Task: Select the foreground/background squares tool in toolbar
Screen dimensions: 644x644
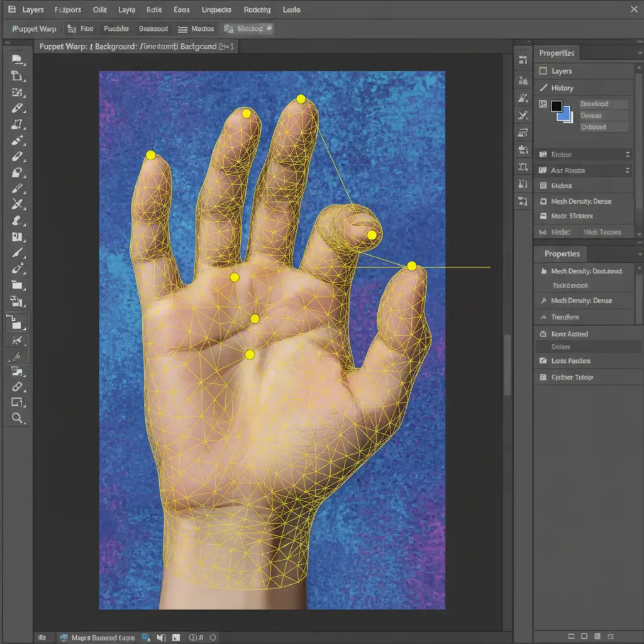Action: click(x=17, y=324)
